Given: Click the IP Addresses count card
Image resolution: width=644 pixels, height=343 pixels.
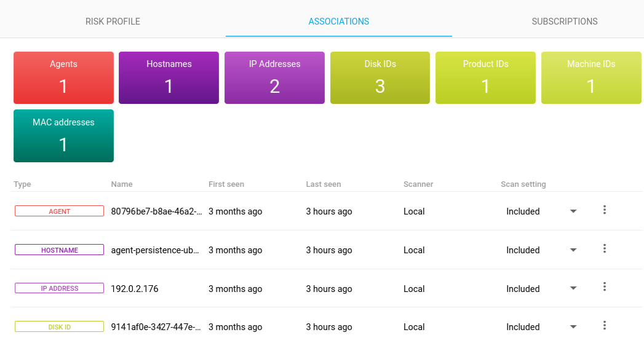Looking at the screenshot, I should click(274, 77).
